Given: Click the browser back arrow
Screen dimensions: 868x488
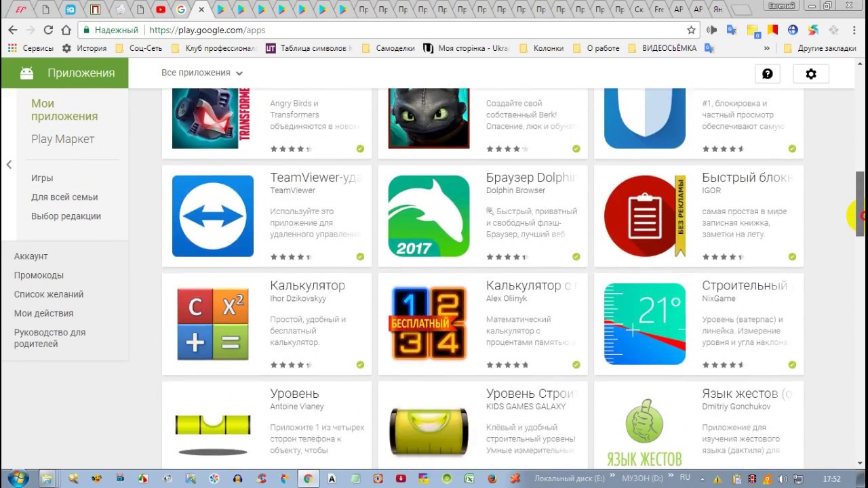Looking at the screenshot, I should (x=12, y=30).
